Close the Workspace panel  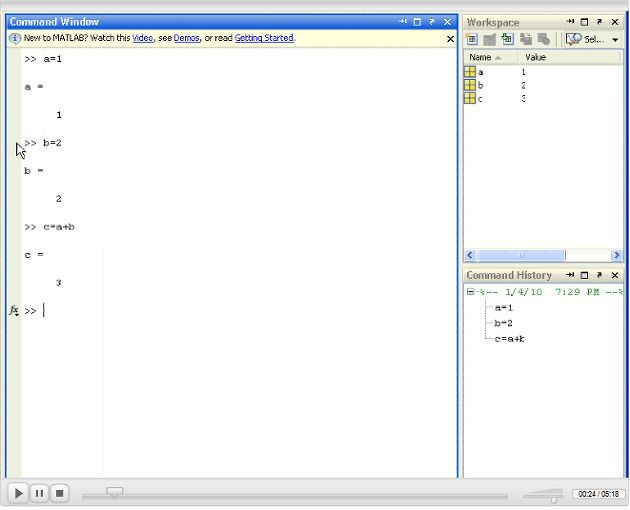click(x=615, y=22)
